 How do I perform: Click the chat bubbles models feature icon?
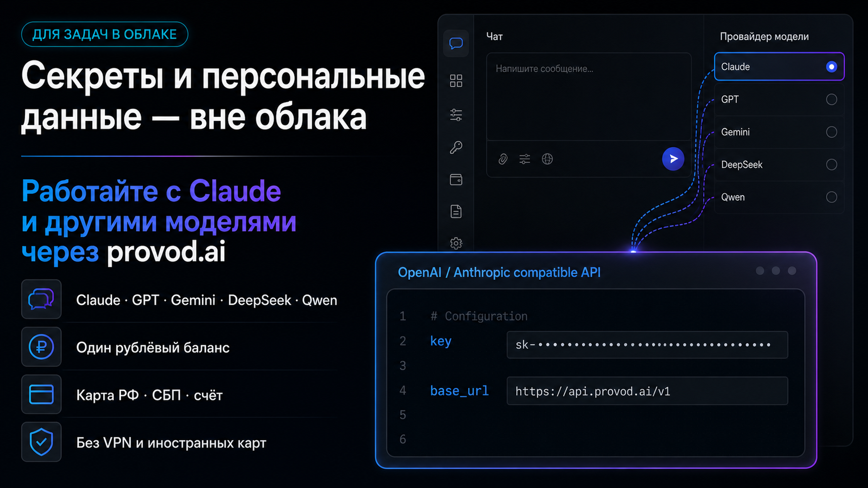point(41,299)
